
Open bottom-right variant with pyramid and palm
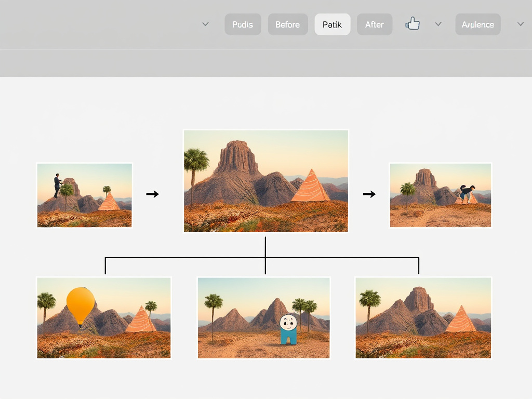click(x=423, y=317)
